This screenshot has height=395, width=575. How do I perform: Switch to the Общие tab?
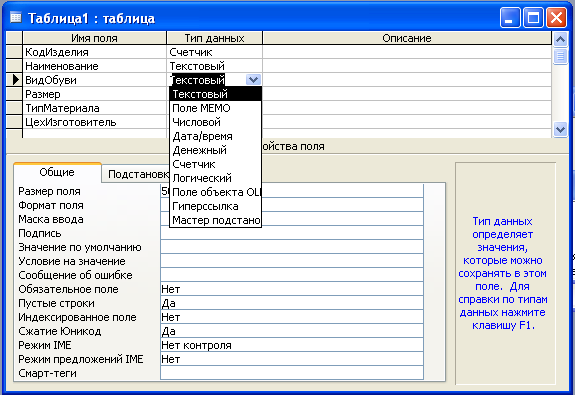click(57, 172)
